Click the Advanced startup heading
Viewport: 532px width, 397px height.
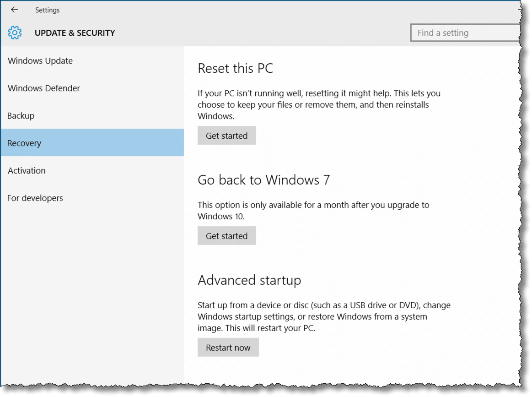coord(249,280)
